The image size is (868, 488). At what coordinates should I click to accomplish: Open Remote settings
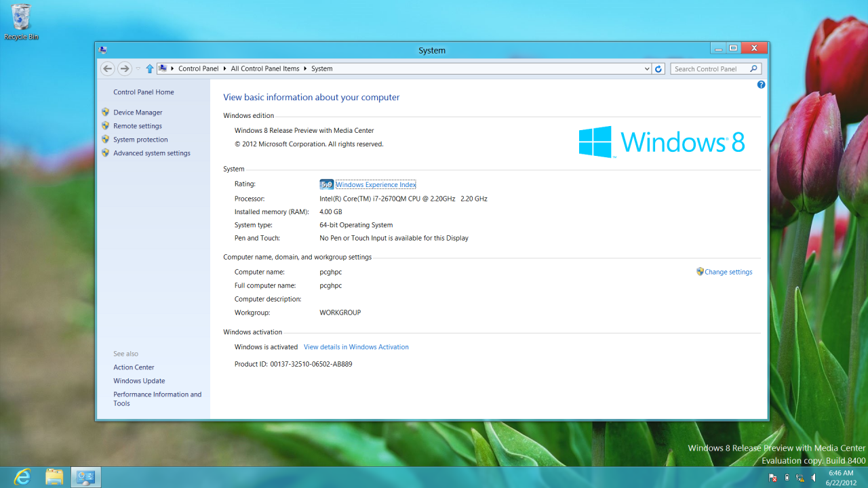(138, 126)
